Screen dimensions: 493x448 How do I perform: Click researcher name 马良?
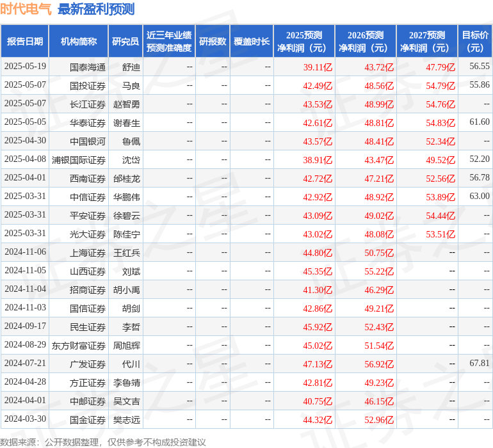click(131, 86)
